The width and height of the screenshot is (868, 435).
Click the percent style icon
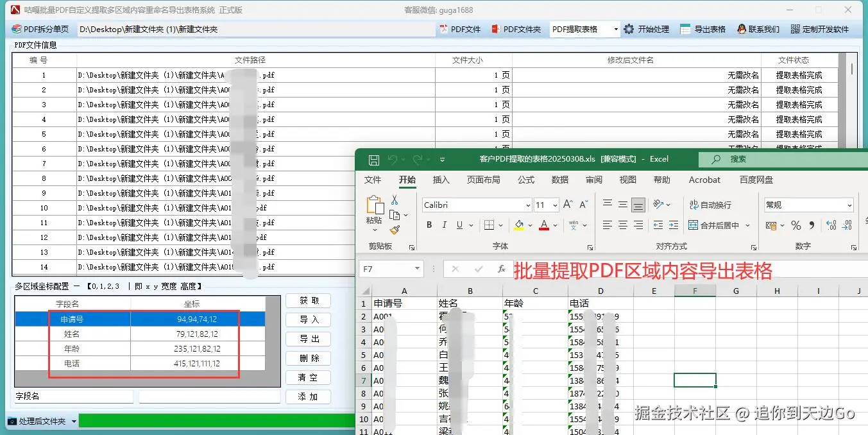click(796, 225)
